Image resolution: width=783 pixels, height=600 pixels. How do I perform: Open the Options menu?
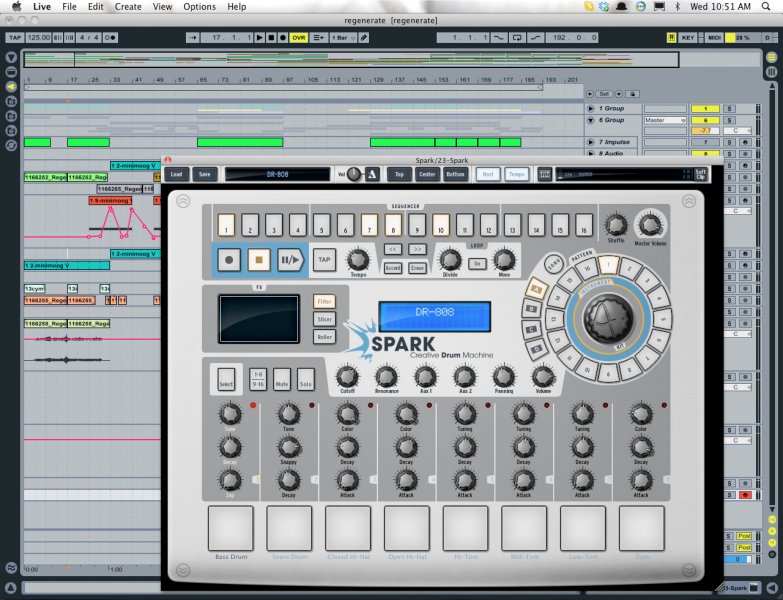coord(199,6)
